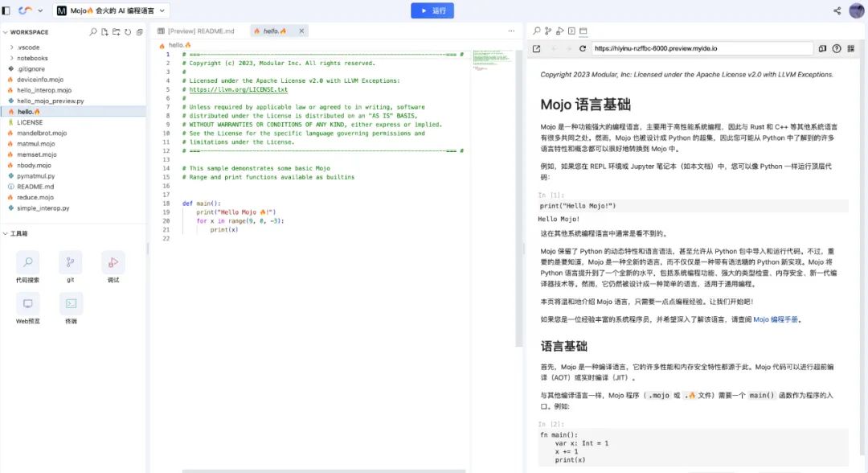Click git branch icon in right panel toolbar
The height and width of the screenshot is (473, 868).
pos(548,31)
